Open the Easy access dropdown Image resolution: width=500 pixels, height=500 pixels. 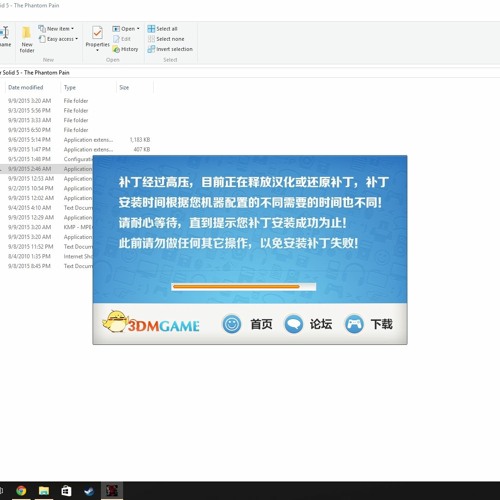[x=58, y=39]
